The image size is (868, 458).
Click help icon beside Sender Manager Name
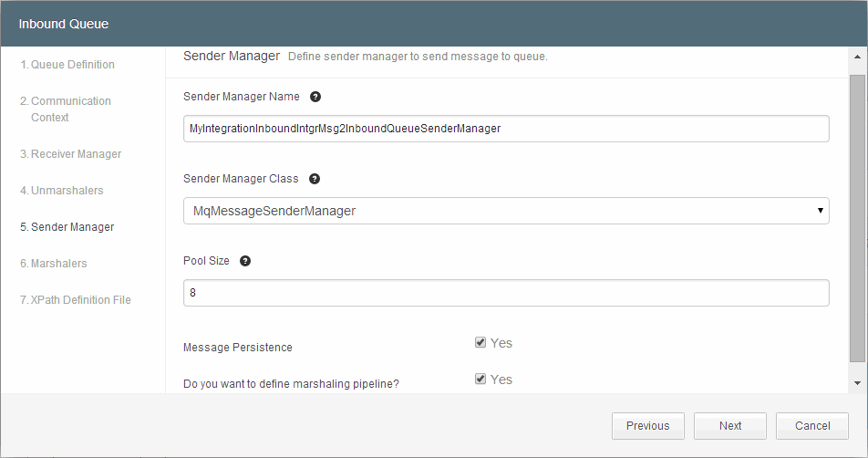point(315,97)
